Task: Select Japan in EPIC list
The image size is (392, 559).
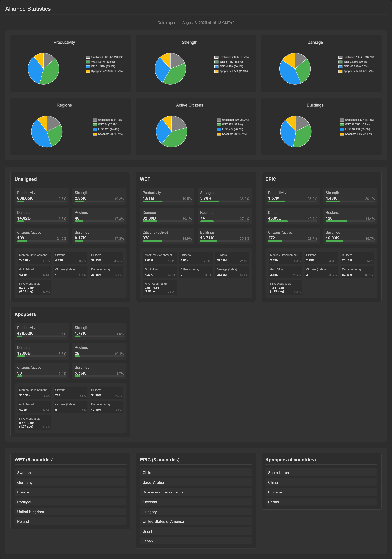Action: click(x=196, y=541)
